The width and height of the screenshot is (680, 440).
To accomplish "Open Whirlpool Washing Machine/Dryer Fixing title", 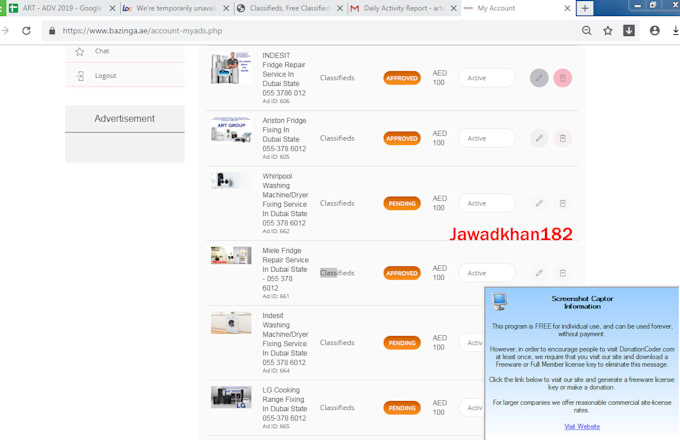I will (x=285, y=199).
